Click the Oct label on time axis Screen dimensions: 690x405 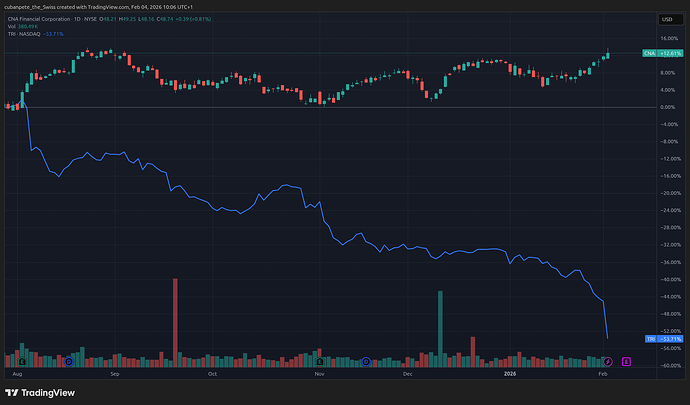click(x=212, y=372)
